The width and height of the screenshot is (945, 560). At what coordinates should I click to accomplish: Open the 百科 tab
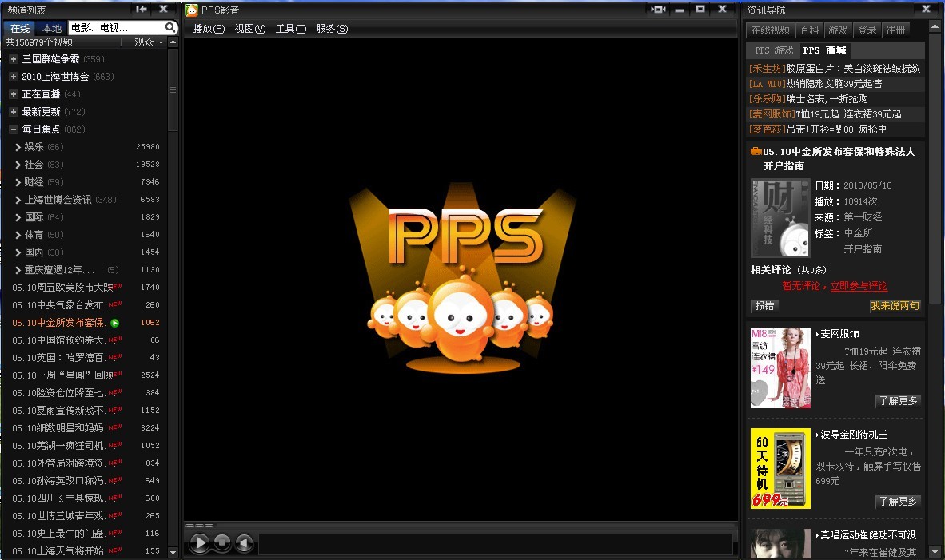(809, 30)
